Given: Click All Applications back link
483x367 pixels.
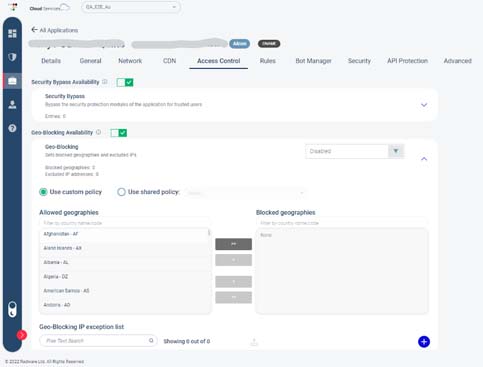Looking at the screenshot, I should 59,30.
